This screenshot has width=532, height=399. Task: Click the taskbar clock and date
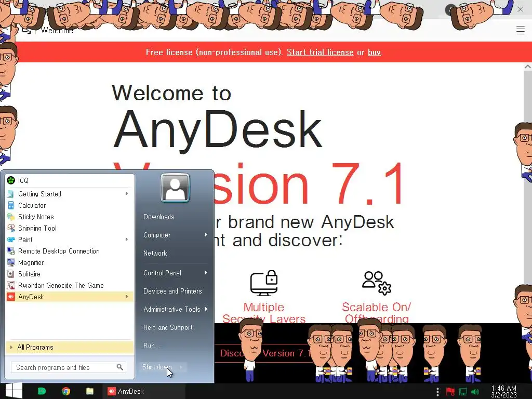(x=504, y=392)
